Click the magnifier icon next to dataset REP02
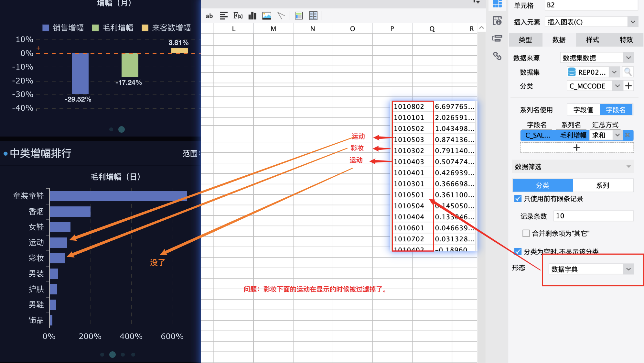This screenshot has height=363, width=644. point(628,72)
